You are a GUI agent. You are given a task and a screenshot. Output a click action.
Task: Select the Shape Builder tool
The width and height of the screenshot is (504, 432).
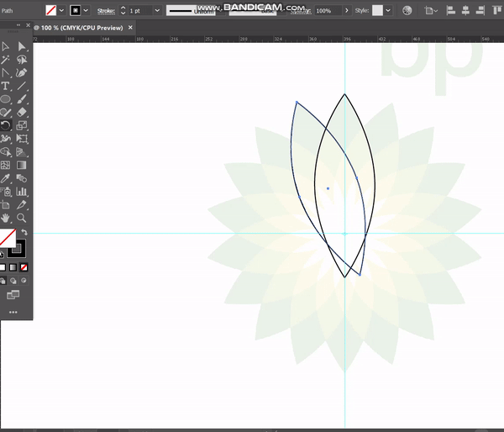[x=5, y=152]
